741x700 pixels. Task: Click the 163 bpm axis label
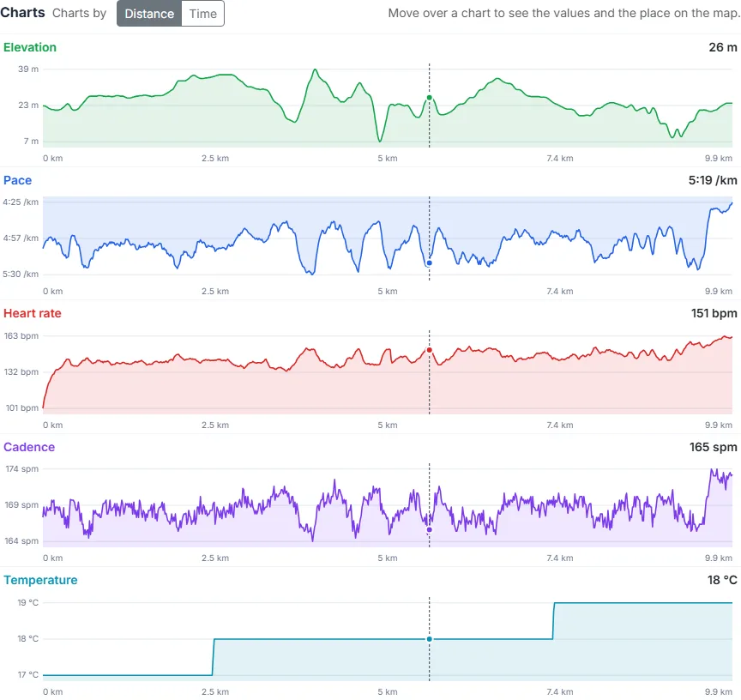[21, 336]
